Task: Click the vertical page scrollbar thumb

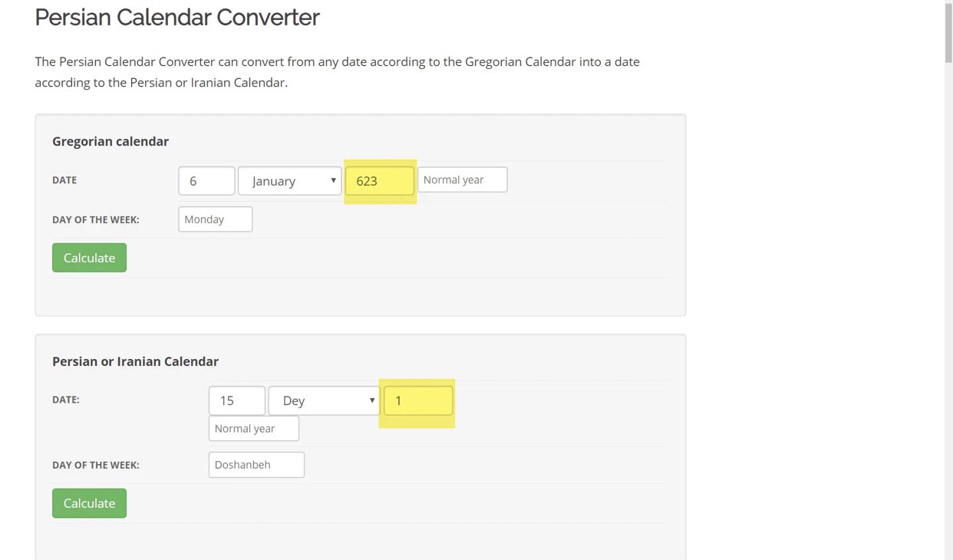Action: [948, 31]
